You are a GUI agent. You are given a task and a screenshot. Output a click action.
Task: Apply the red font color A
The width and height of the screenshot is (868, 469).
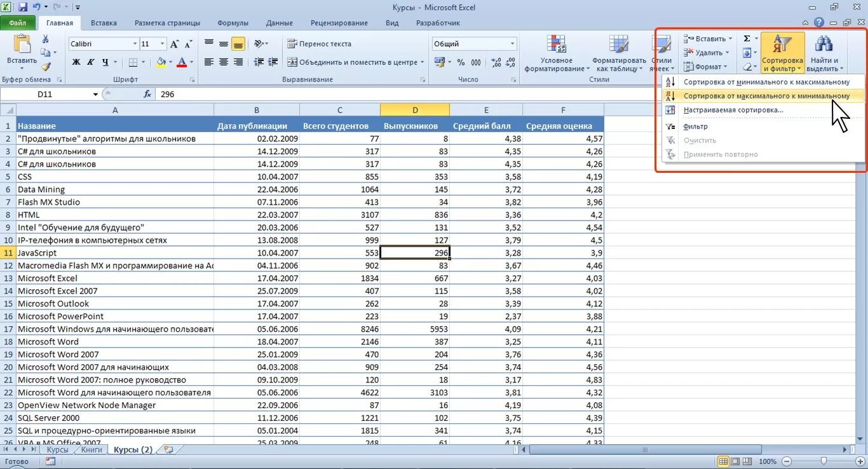click(x=182, y=62)
